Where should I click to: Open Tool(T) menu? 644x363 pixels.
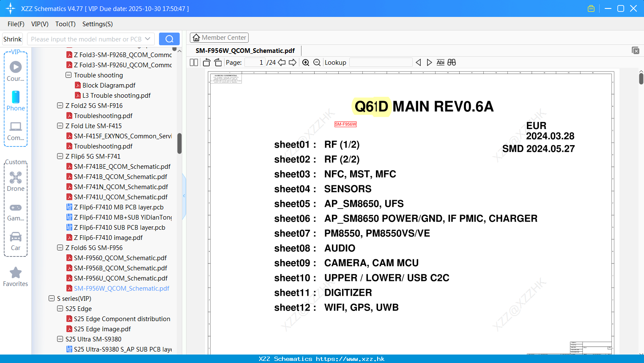point(66,24)
